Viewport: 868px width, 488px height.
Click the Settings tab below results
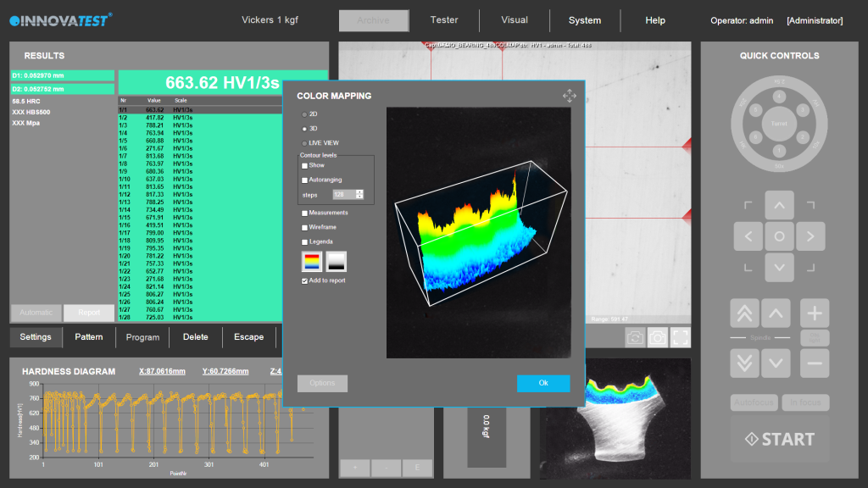coord(36,337)
